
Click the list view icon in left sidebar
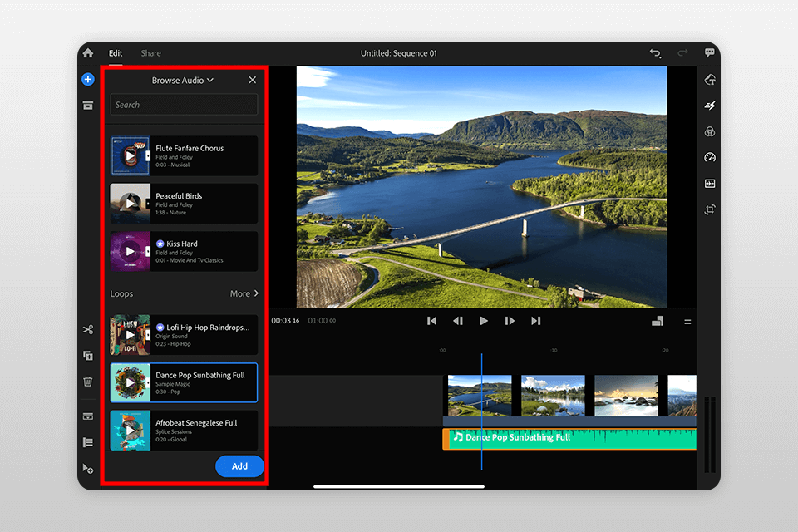click(88, 442)
